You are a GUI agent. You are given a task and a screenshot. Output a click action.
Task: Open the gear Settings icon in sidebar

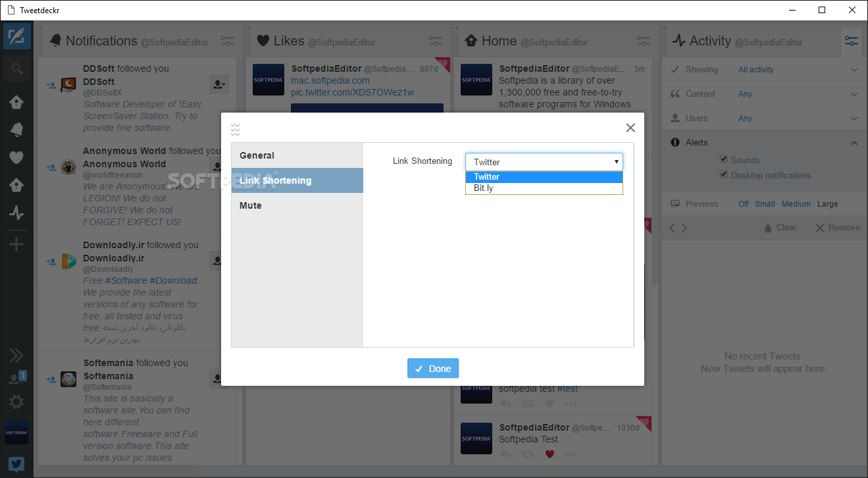16,402
